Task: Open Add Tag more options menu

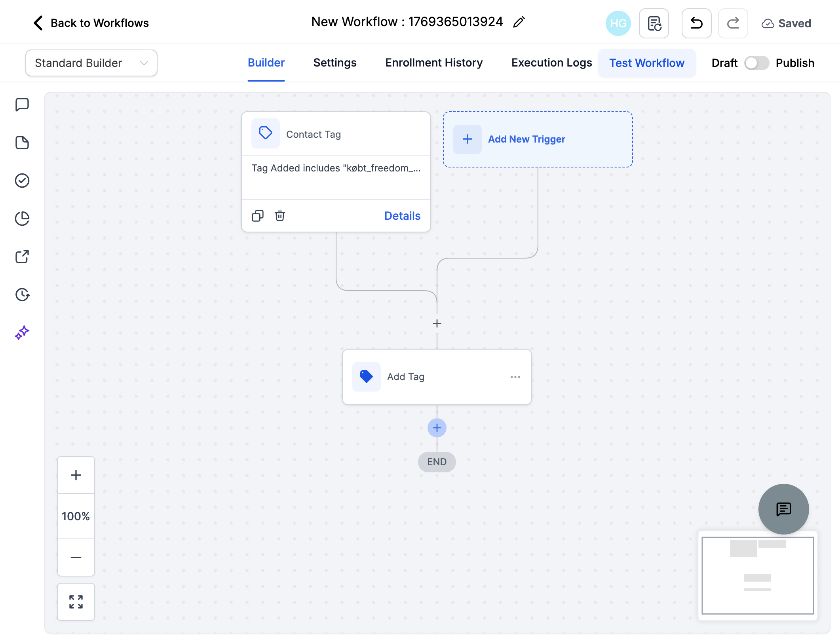Action: tap(515, 377)
